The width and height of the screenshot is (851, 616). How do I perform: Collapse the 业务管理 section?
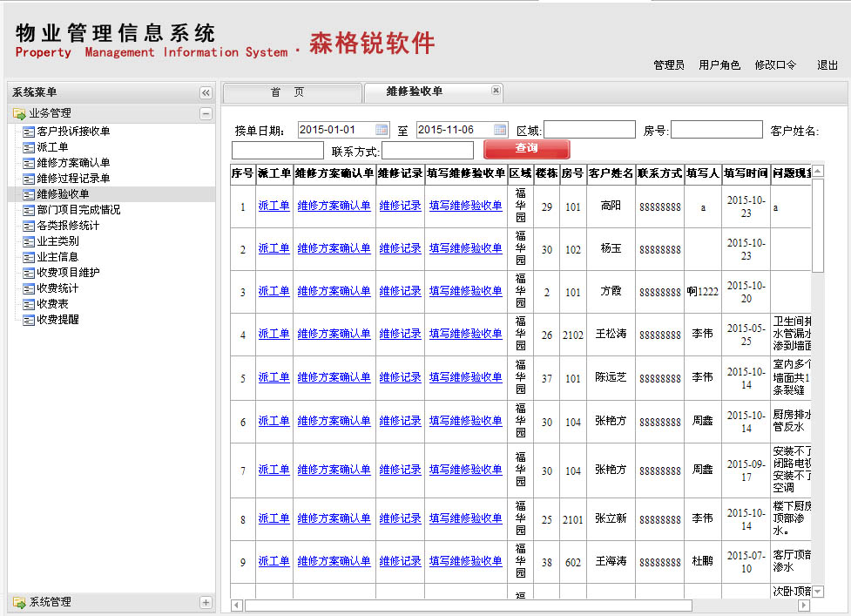coord(206,113)
